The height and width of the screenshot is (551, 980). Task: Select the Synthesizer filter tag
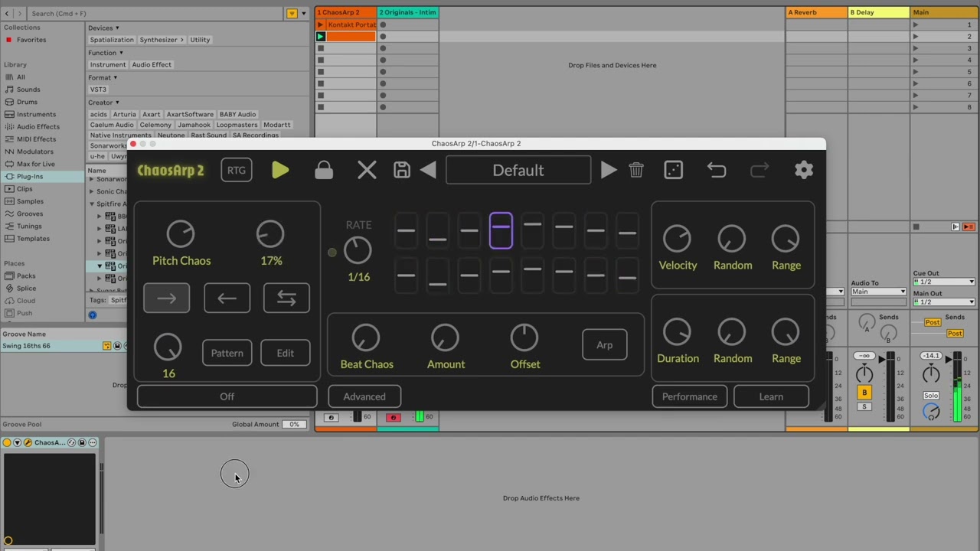point(161,40)
